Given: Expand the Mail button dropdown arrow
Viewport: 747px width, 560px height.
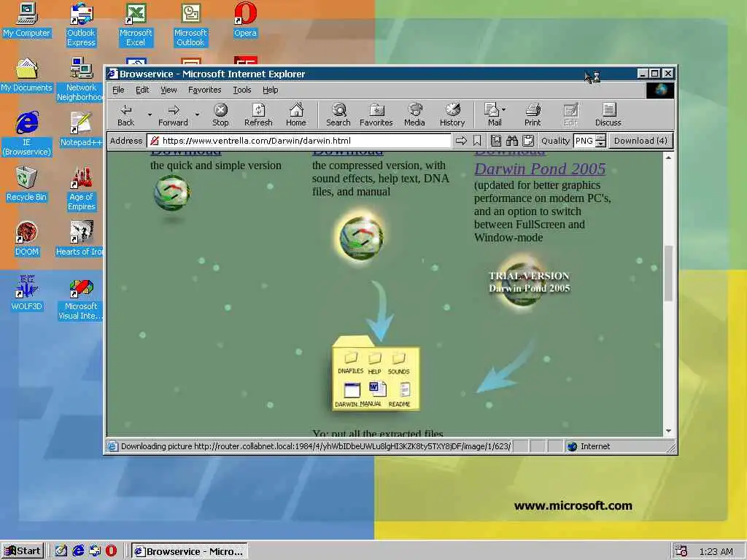Looking at the screenshot, I should [504, 109].
